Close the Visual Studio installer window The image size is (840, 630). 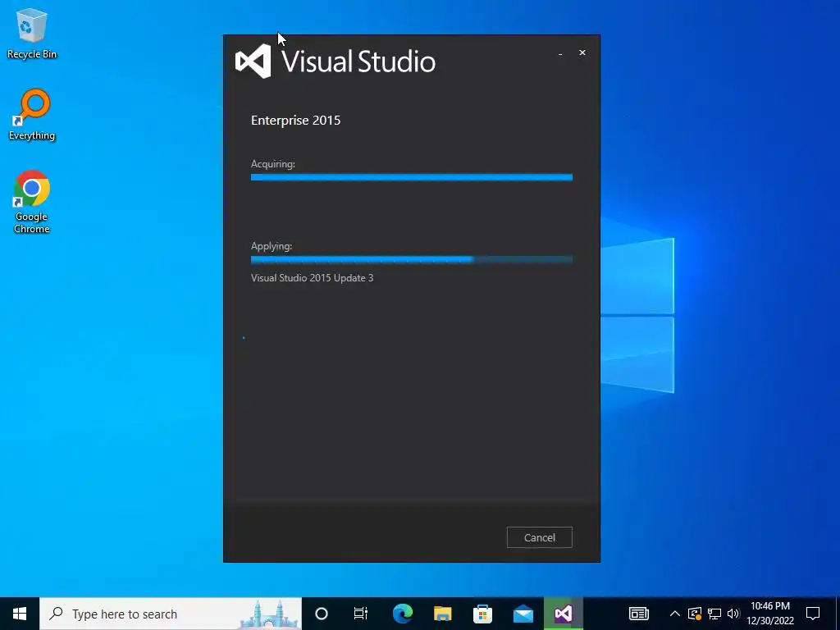[582, 52]
